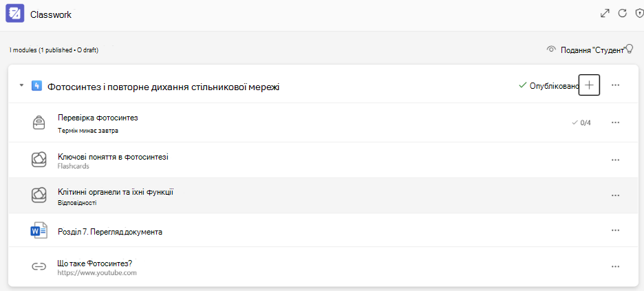Open the module's three-dots options menu
The height and width of the screenshot is (291, 644).
(x=615, y=85)
